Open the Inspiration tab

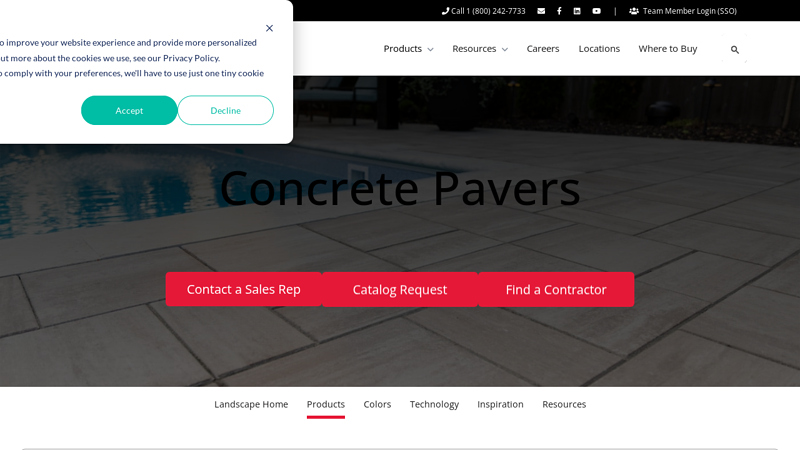pyautogui.click(x=500, y=404)
